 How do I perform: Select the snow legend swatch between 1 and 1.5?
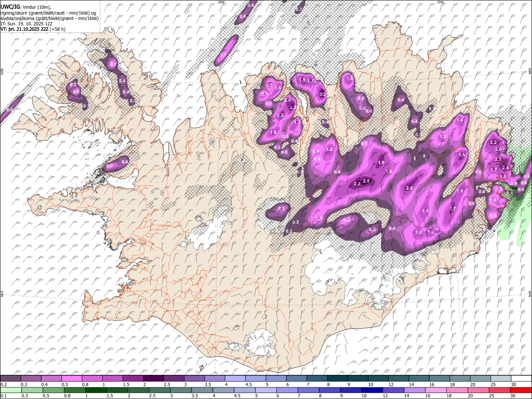pos(113,379)
